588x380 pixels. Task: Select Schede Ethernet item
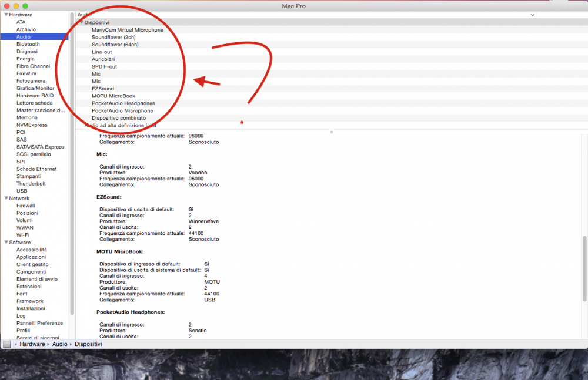[x=36, y=169]
